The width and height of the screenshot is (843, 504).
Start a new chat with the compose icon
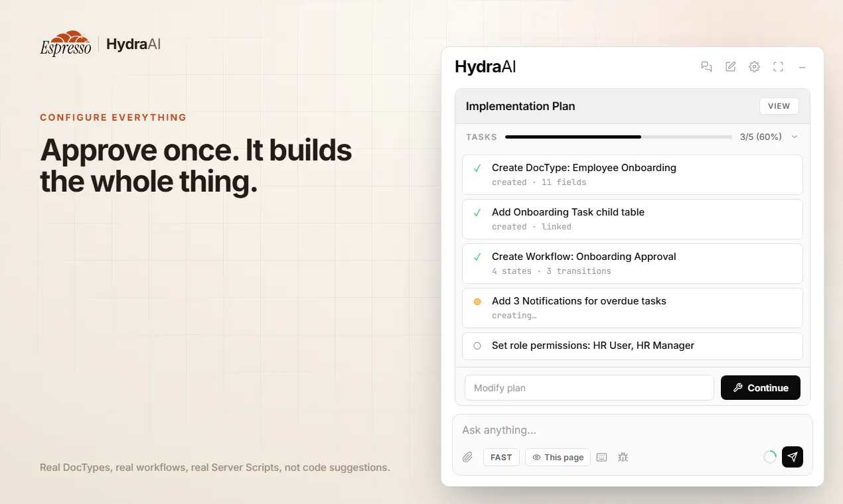point(730,66)
